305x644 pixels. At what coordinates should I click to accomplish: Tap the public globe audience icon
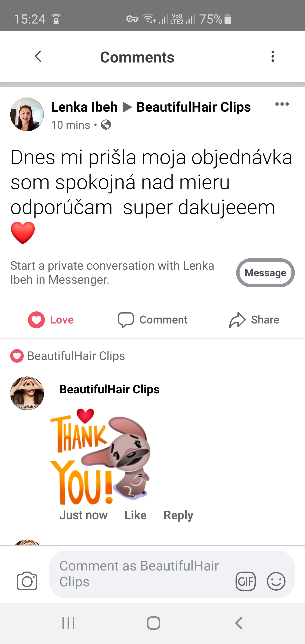coord(106,125)
